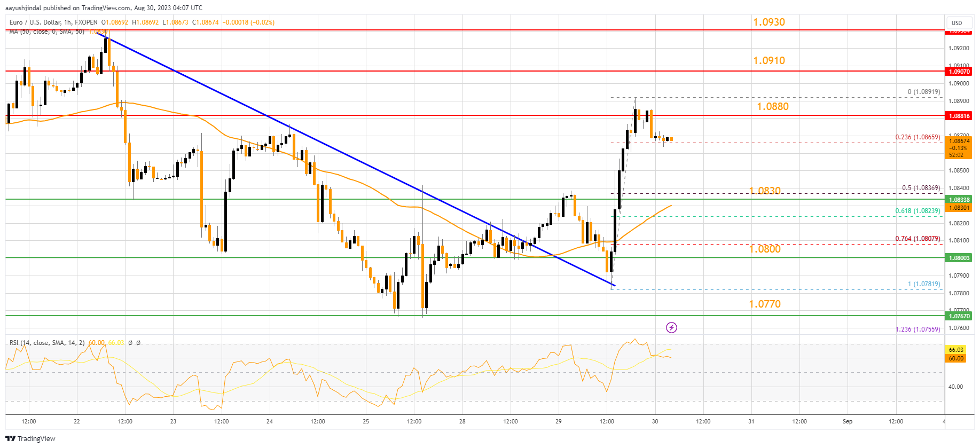Select the 1.0800 support annotation
Image resolution: width=980 pixels, height=448 pixels.
[765, 249]
